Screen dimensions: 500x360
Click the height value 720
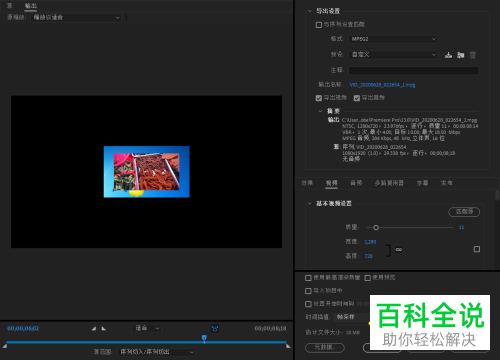point(368,256)
